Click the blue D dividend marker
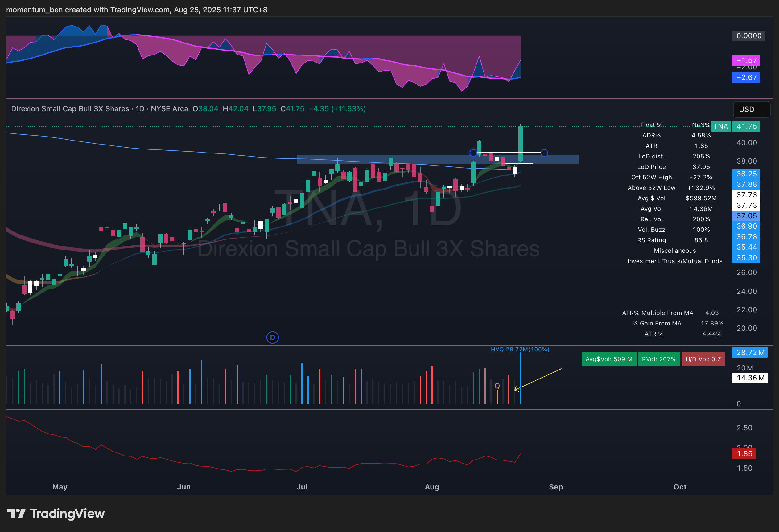This screenshot has height=532, width=779. pos(272,338)
